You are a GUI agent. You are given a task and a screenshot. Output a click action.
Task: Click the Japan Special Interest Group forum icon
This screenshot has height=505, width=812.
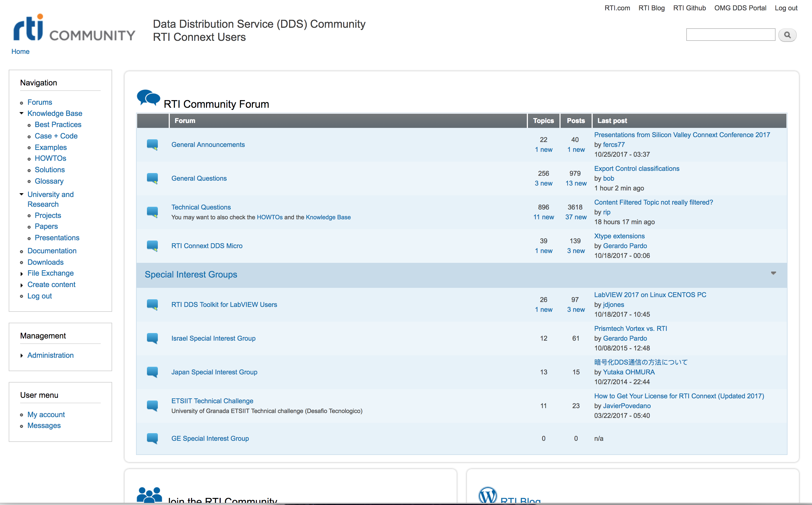[152, 372]
